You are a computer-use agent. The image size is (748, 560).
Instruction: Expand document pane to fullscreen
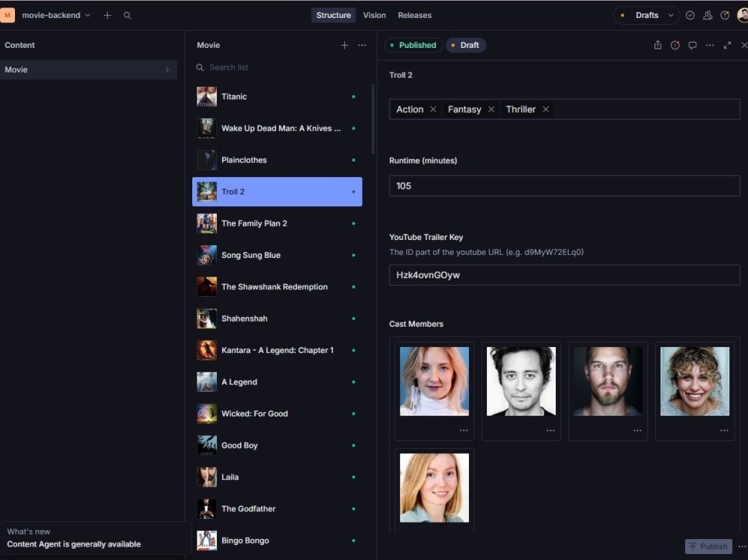[727, 46]
